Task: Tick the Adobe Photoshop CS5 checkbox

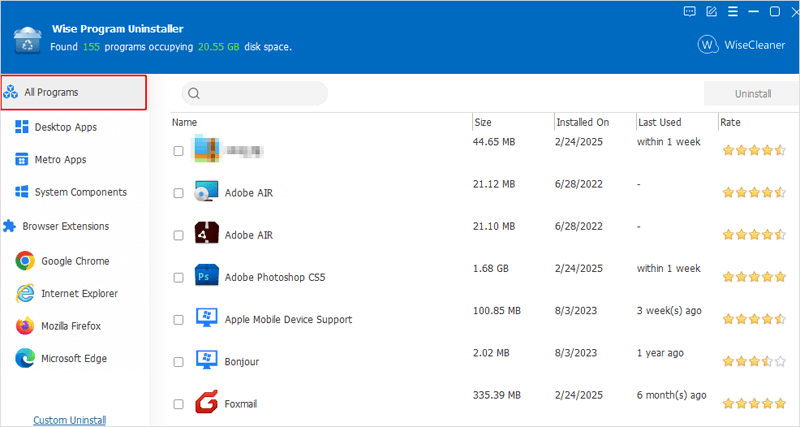Action: [x=178, y=278]
